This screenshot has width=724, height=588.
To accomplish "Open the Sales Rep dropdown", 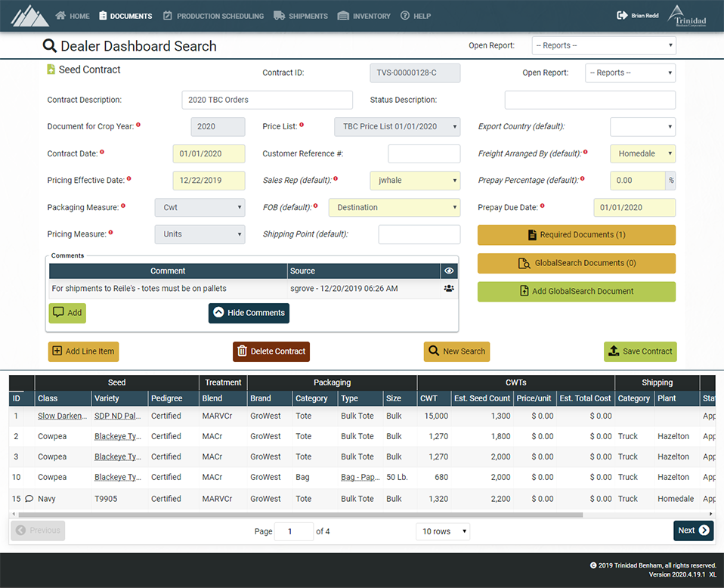I will click(414, 181).
